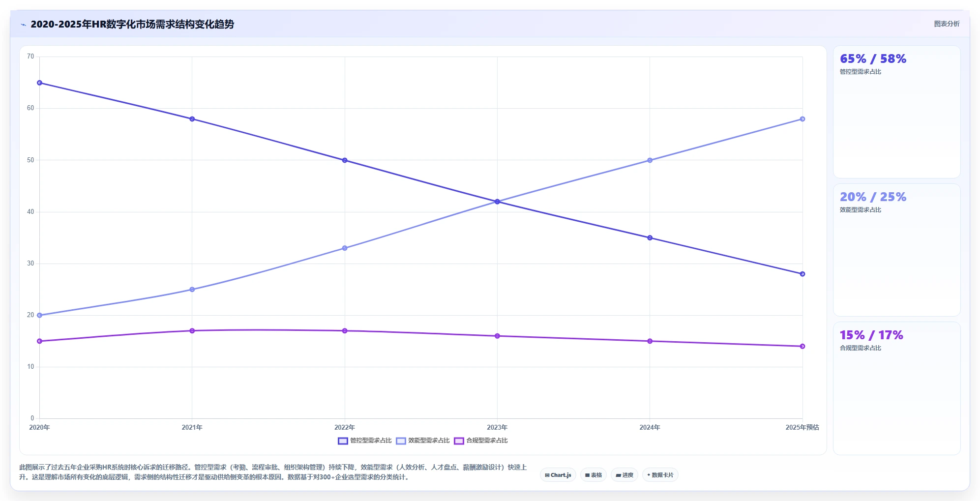
Task: Click the 数据卡片 tag
Action: tap(660, 475)
